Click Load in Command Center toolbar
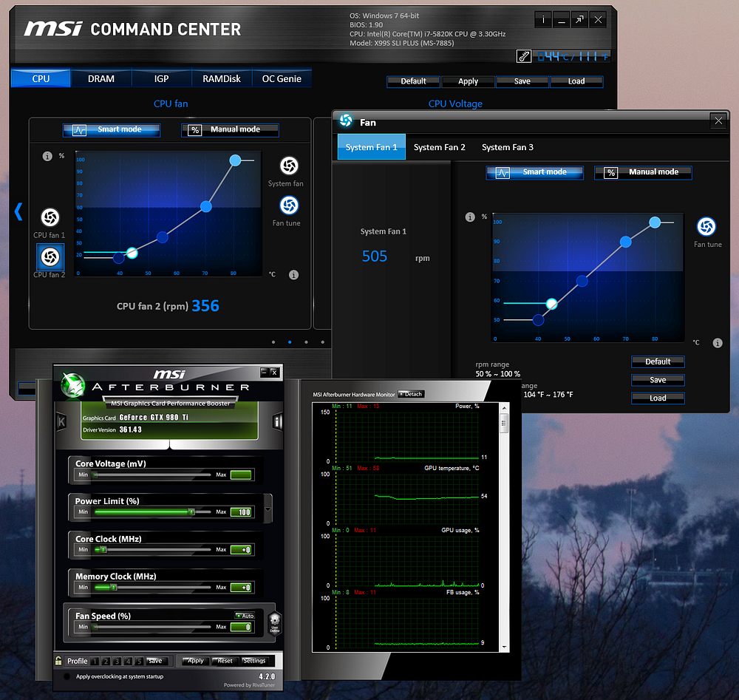 click(576, 81)
